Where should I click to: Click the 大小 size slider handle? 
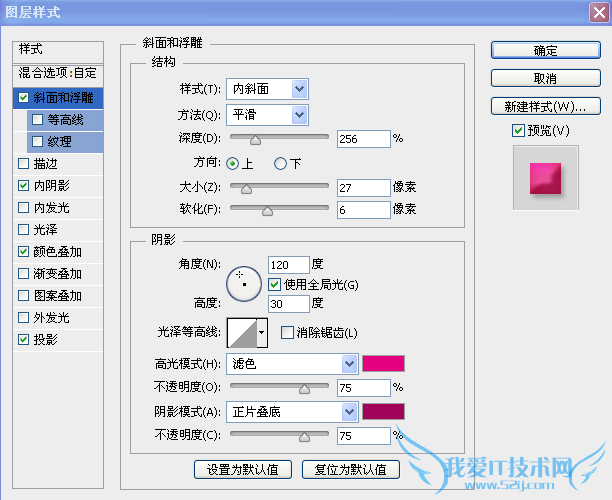coord(246,189)
